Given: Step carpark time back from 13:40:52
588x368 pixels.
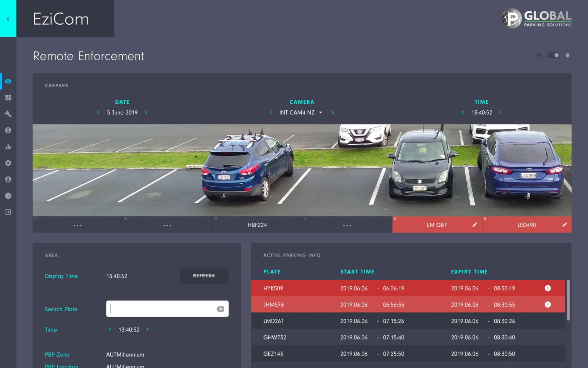Looking at the screenshot, I should [462, 112].
